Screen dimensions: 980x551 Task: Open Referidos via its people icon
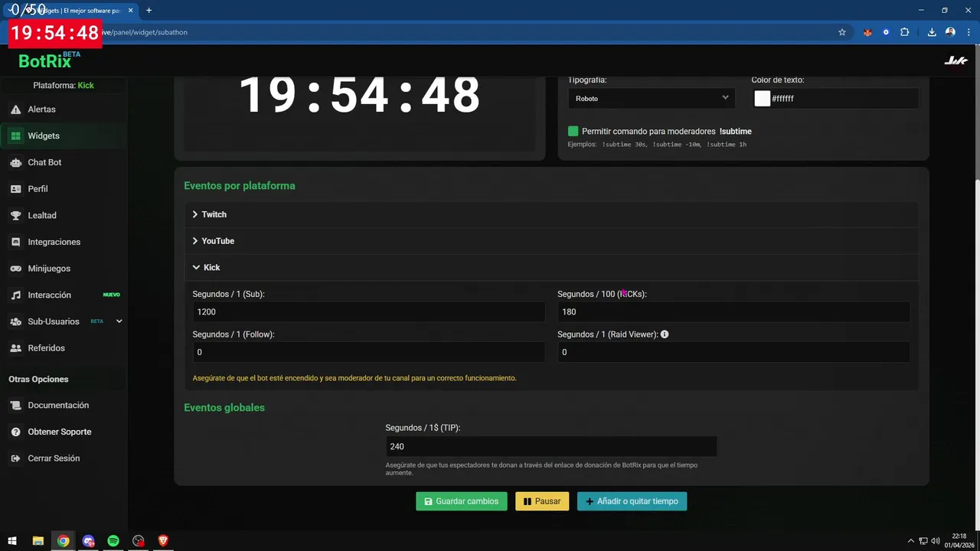click(15, 348)
